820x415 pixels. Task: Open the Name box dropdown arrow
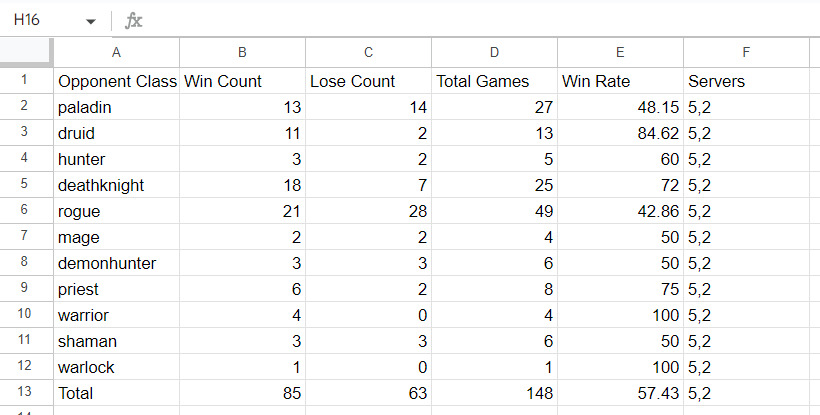91,21
